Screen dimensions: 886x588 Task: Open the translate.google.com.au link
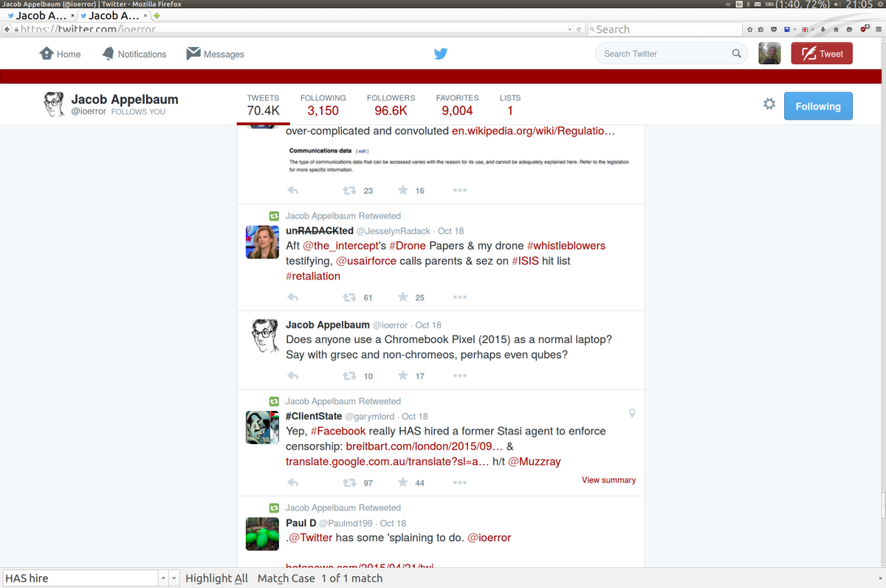click(x=387, y=462)
